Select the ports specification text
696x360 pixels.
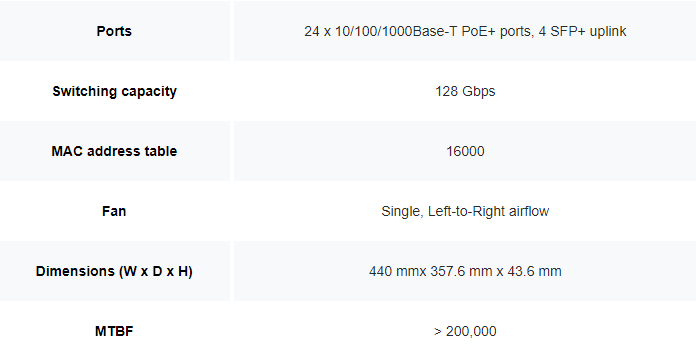465,31
